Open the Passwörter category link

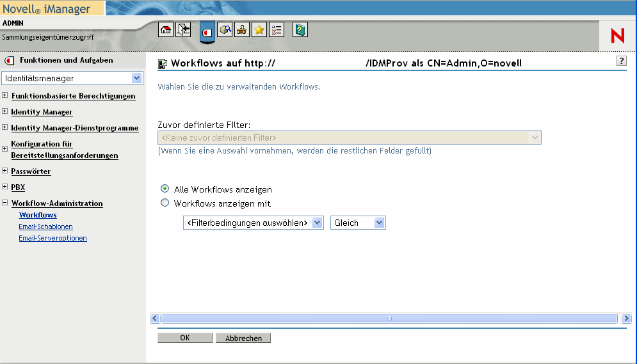tap(31, 171)
